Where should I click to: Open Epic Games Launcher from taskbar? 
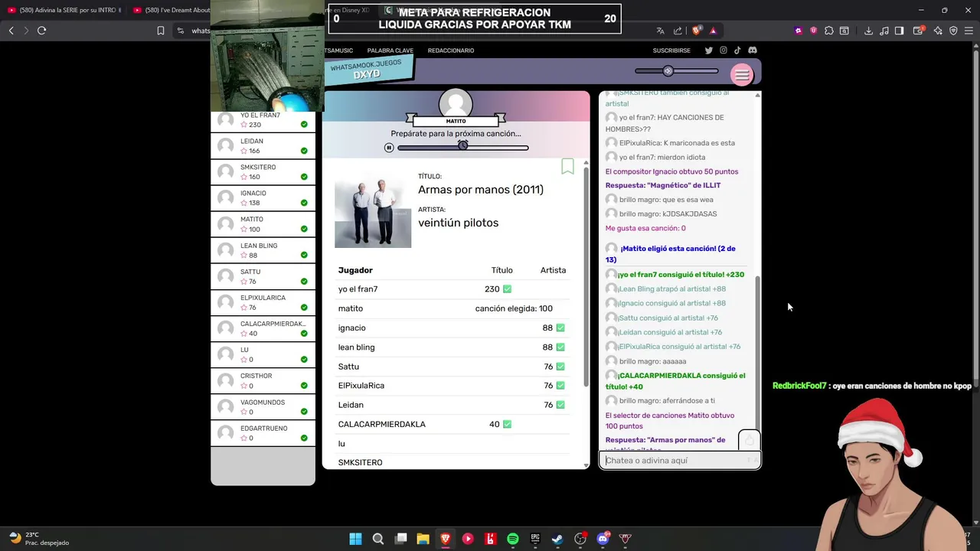(535, 539)
